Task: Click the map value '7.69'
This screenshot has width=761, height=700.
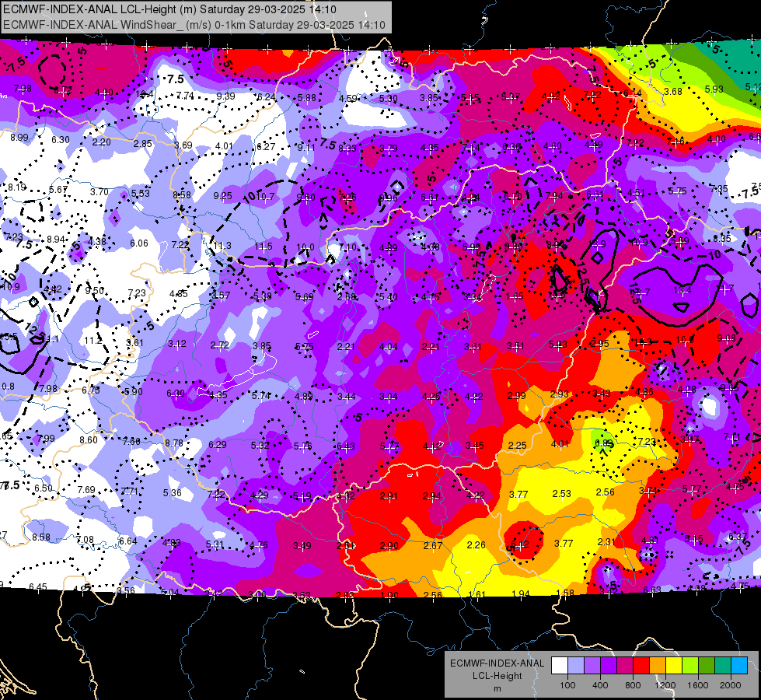Action: pos(86,490)
